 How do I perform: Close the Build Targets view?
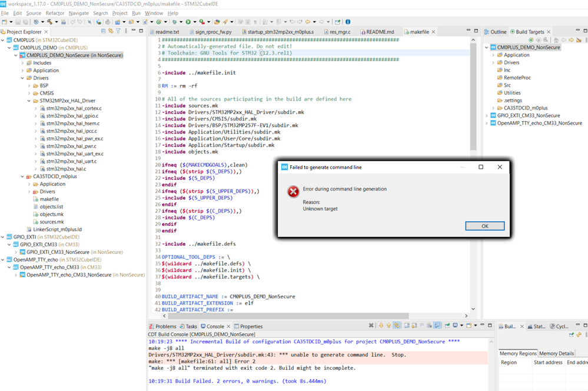coord(549,32)
